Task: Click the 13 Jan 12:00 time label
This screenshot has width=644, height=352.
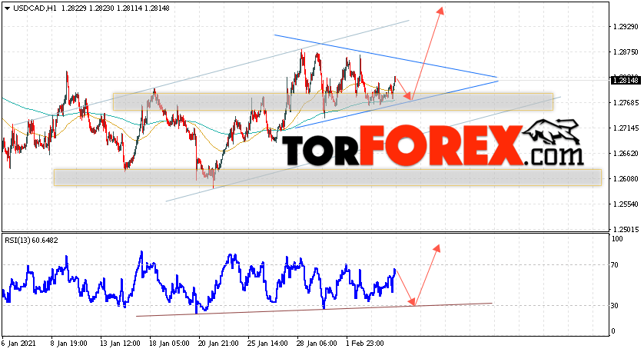Action: click(x=120, y=344)
